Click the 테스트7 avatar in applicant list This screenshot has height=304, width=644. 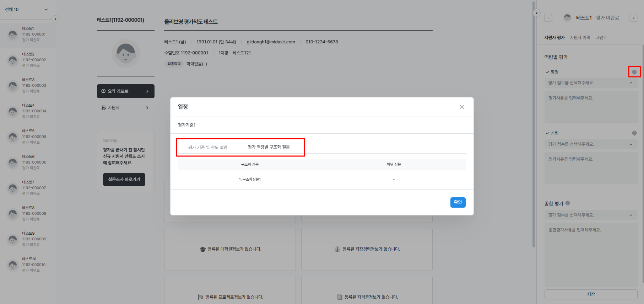[13, 188]
